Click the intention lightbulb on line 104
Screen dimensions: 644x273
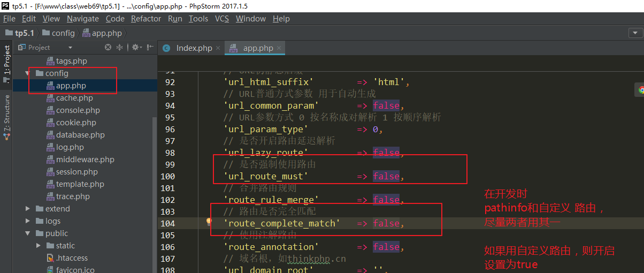(x=209, y=222)
